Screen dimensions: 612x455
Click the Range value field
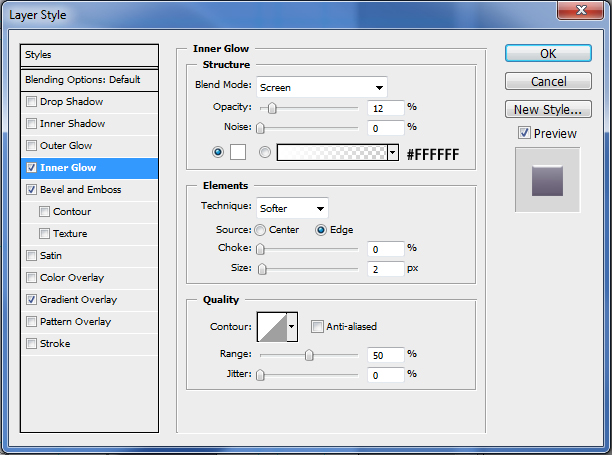pos(386,355)
